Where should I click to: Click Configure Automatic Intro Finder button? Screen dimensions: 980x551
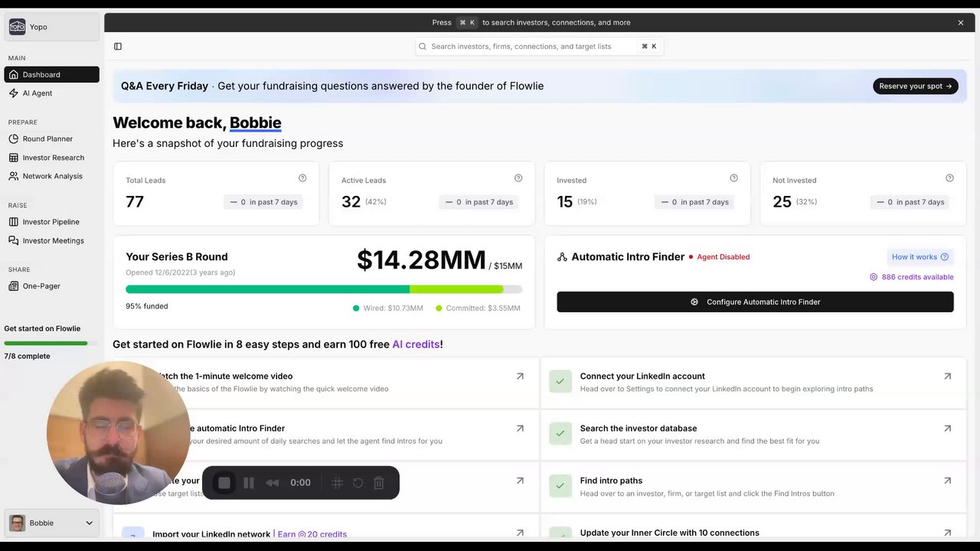[755, 302]
